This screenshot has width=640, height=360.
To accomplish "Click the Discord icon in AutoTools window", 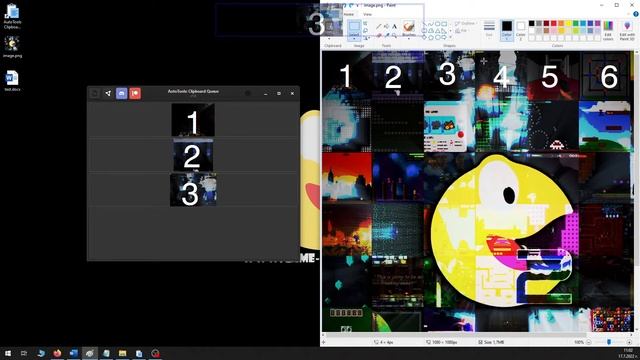I will click(x=122, y=93).
